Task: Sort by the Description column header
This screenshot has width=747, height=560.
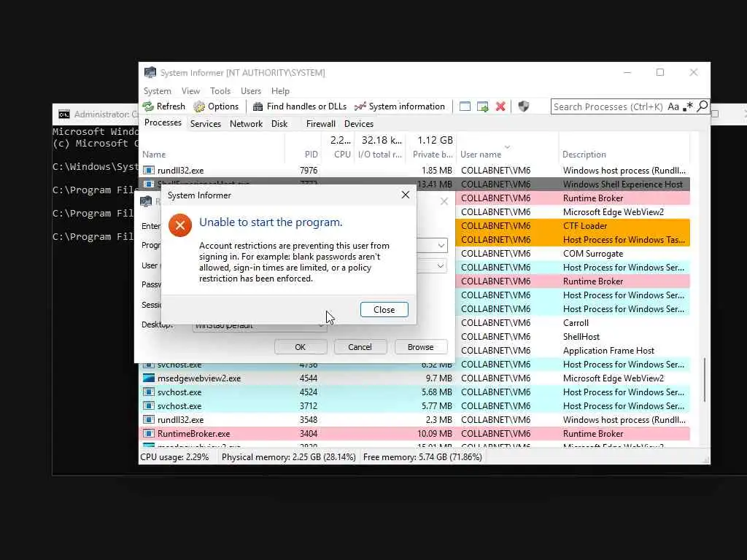Action: (x=624, y=155)
